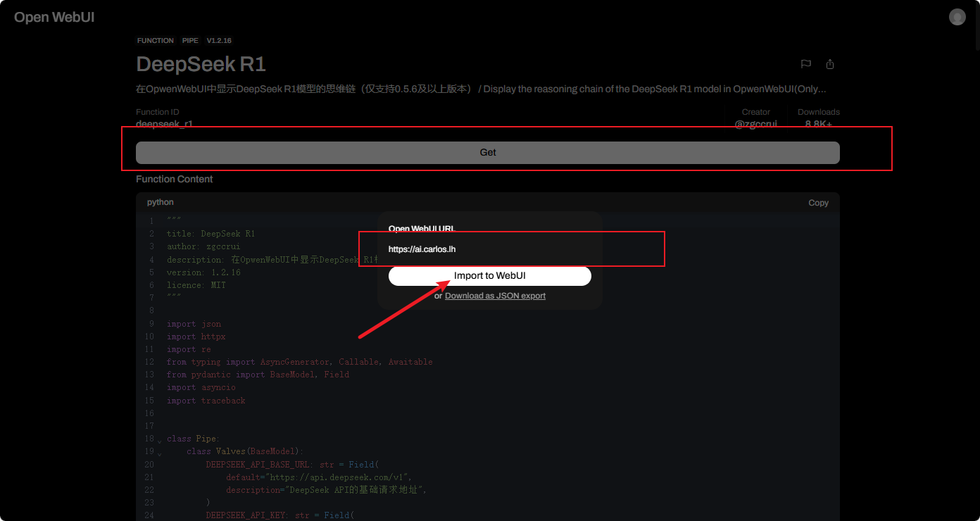This screenshot has height=521, width=980.
Task: Click Import to WebUI button
Action: point(490,276)
